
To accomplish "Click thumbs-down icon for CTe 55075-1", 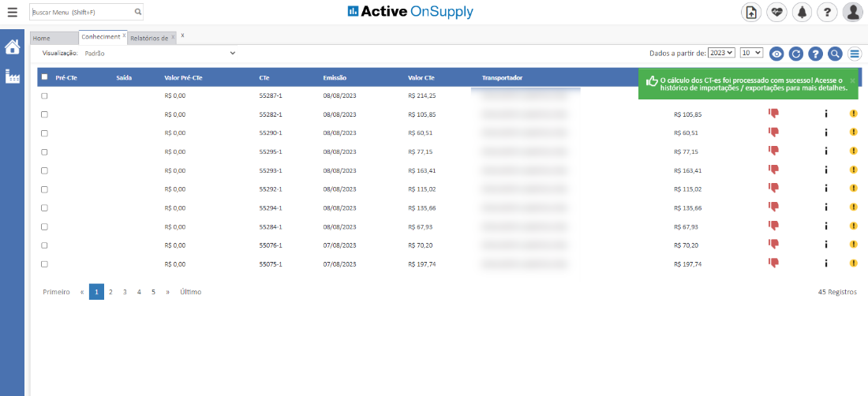I will click(x=773, y=263).
